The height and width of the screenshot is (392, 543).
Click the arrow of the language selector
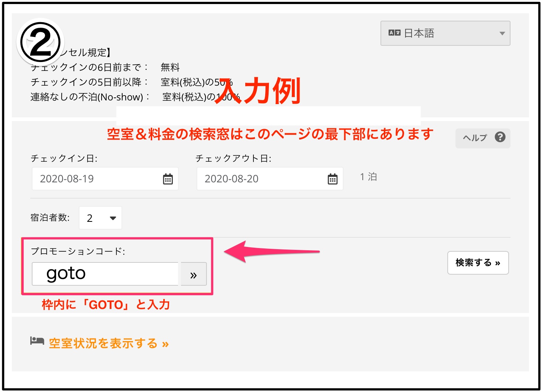pyautogui.click(x=502, y=33)
